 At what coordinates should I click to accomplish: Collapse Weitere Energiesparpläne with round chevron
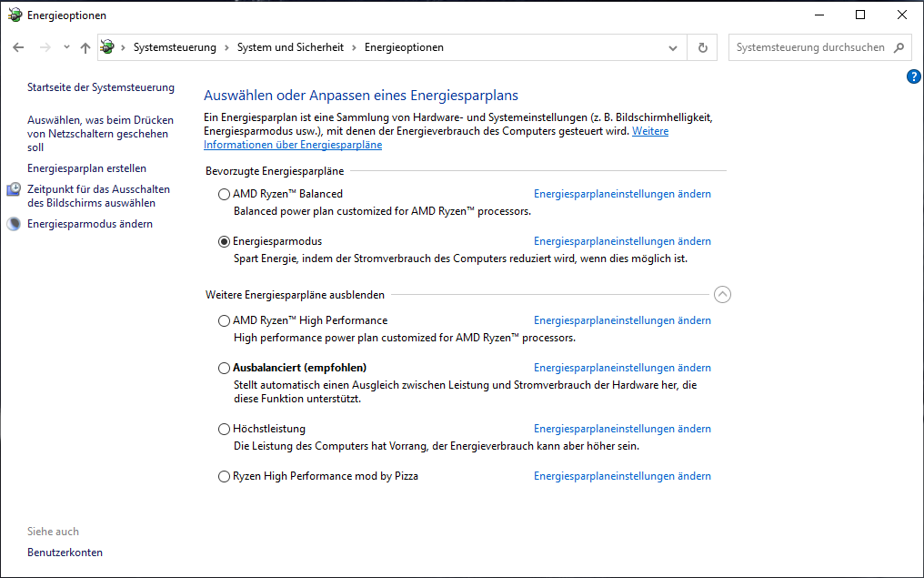722,294
